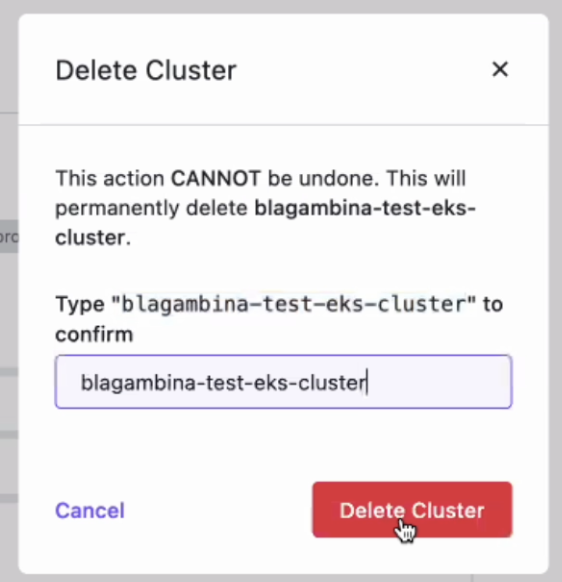
Task: Cancel the cluster deletion
Action: [x=90, y=510]
